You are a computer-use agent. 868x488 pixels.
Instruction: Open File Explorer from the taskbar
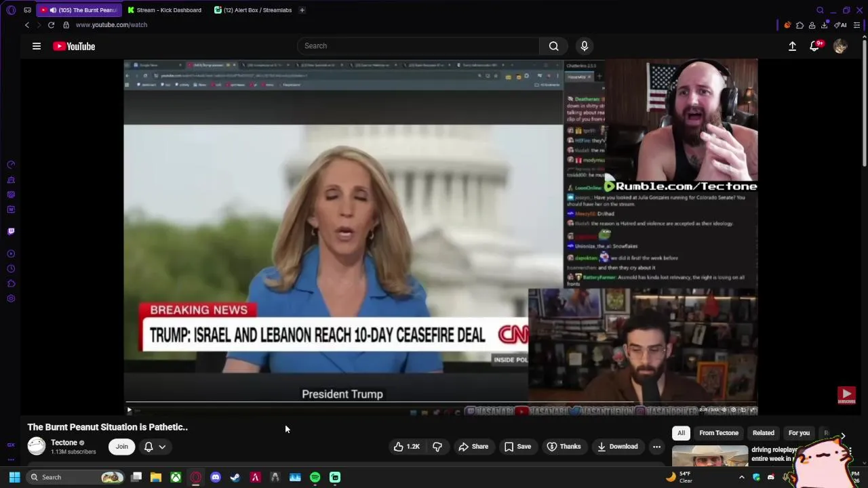tap(156, 477)
